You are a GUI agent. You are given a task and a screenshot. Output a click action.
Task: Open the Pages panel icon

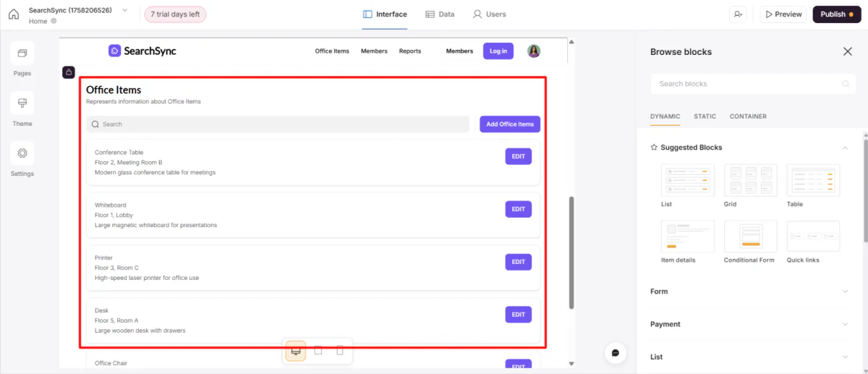click(22, 54)
